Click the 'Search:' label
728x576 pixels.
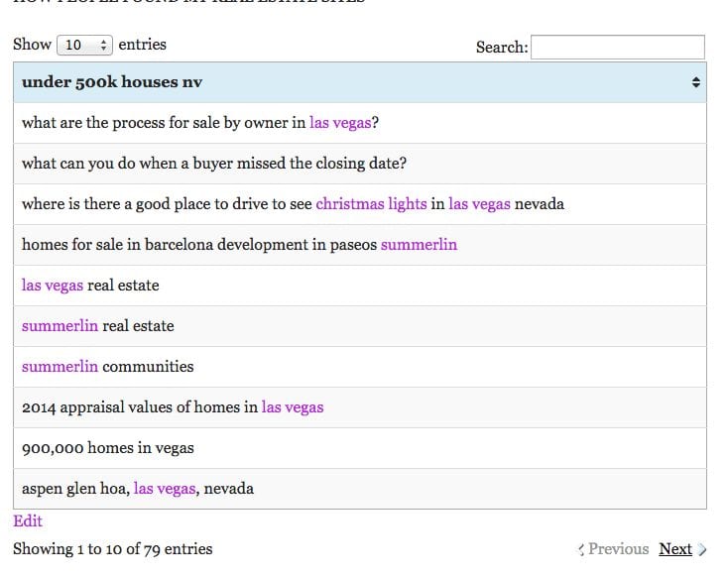(502, 47)
